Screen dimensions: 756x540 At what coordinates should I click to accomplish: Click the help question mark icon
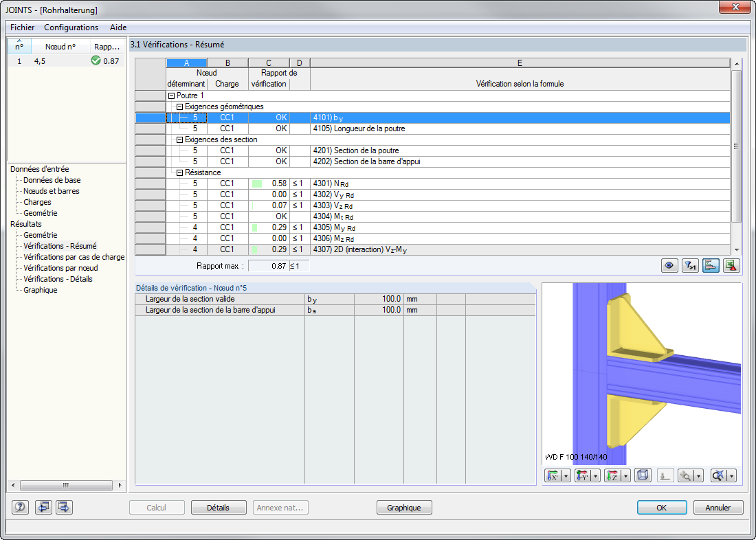20,507
